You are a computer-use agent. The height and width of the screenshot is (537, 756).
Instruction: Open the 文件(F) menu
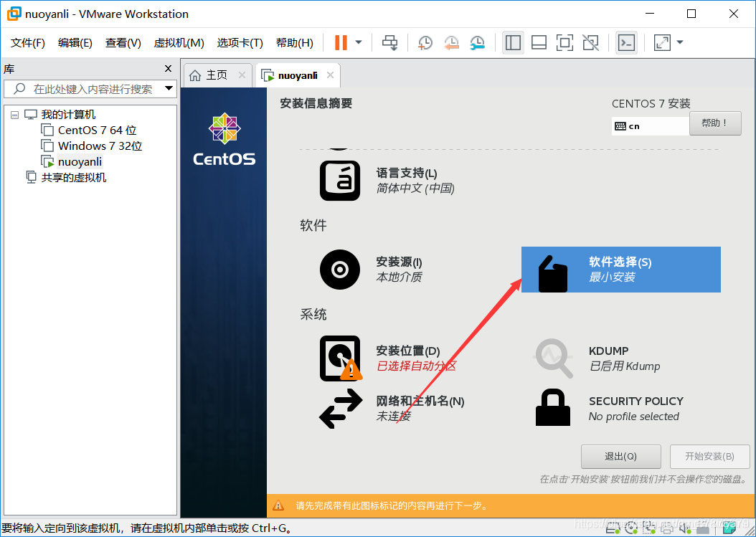tap(28, 43)
